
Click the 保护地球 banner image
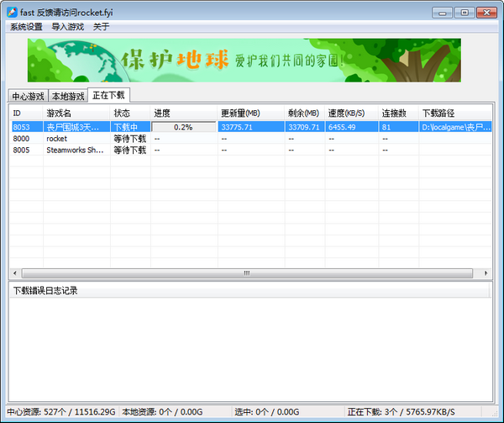pyautogui.click(x=244, y=59)
